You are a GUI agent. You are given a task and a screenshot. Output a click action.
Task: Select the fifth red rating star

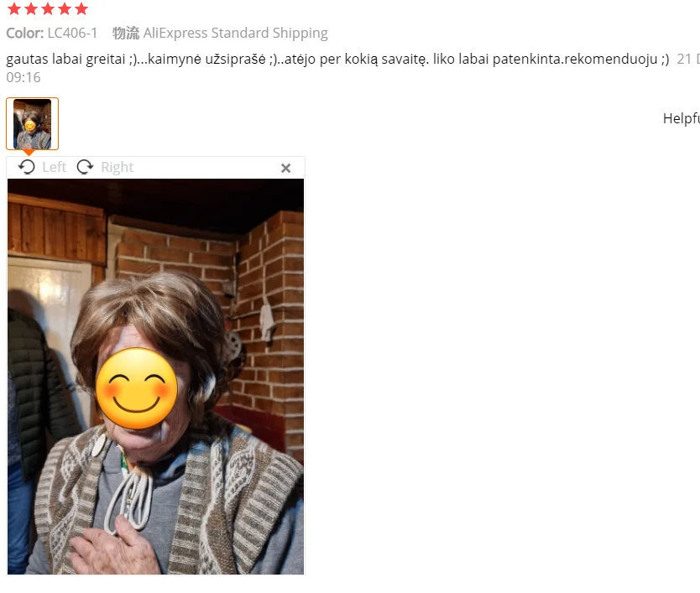[81, 8]
